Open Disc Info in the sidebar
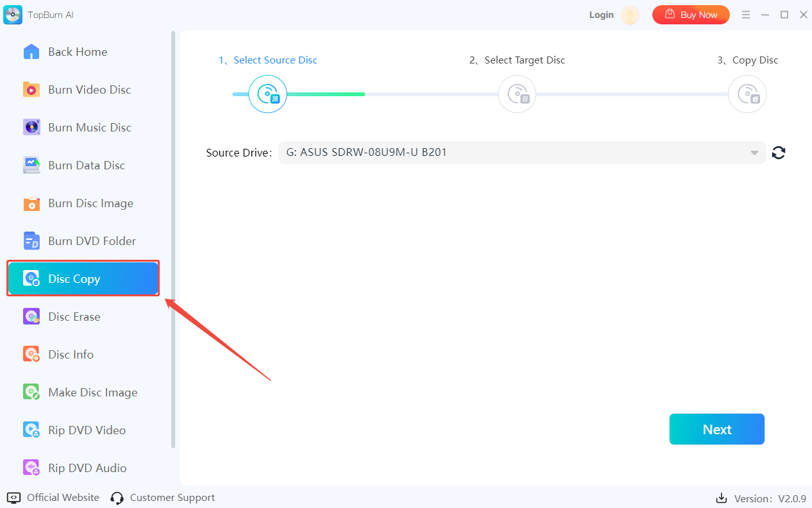 tap(71, 355)
